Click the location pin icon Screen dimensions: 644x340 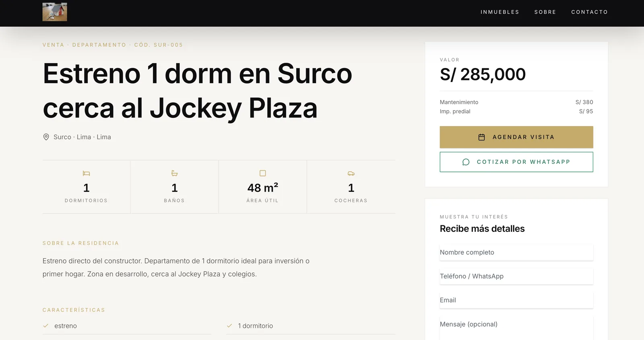(46, 137)
